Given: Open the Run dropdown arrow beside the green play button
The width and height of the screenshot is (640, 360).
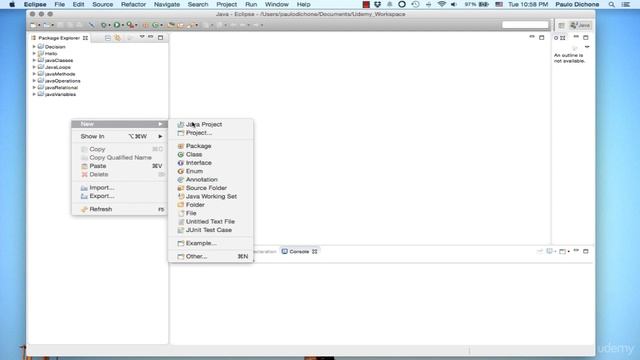Looking at the screenshot, I should pos(122,25).
